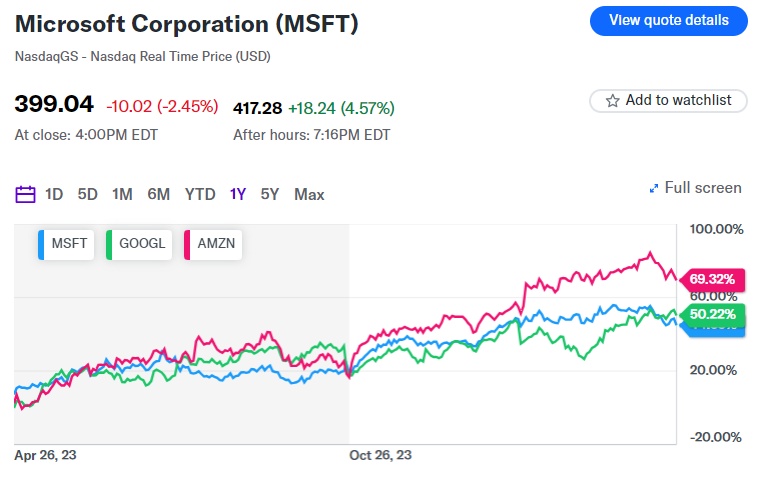
Task: Select the YTD range option
Action: [200, 194]
